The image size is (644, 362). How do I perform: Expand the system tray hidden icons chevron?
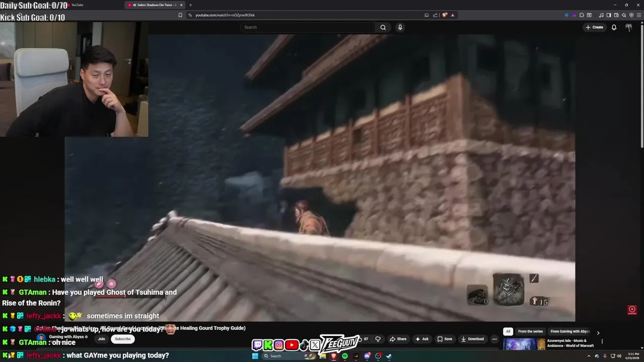(x=589, y=356)
